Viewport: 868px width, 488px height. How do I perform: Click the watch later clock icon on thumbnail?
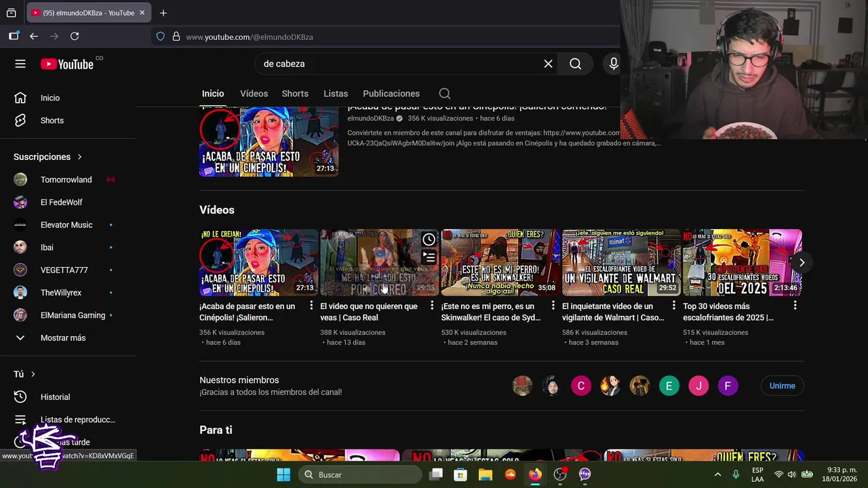[429, 239]
